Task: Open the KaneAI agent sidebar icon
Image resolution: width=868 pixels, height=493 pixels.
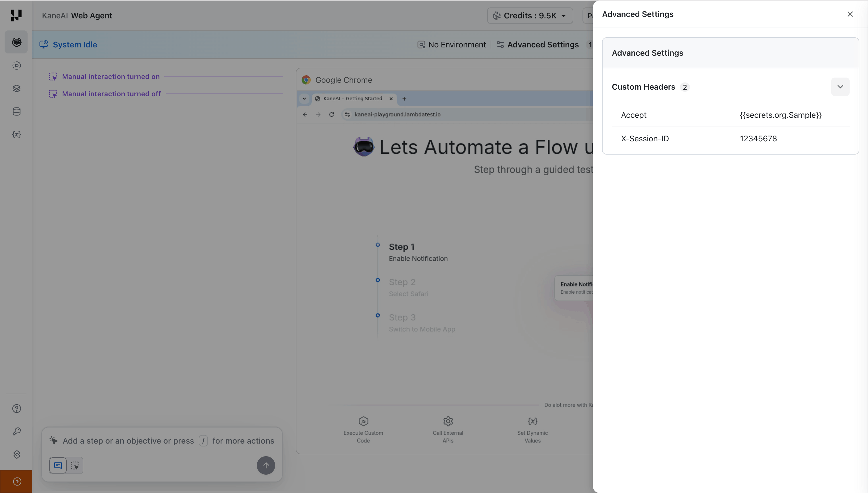Action: [16, 42]
